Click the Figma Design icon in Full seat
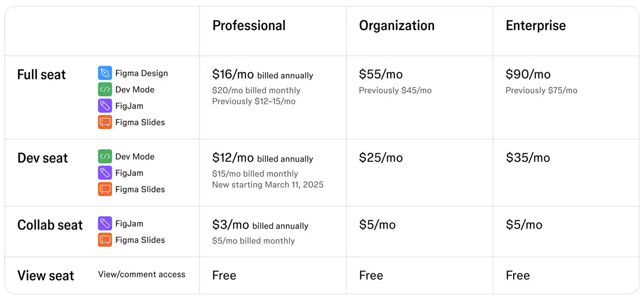The height and width of the screenshot is (299, 644). pos(105,73)
